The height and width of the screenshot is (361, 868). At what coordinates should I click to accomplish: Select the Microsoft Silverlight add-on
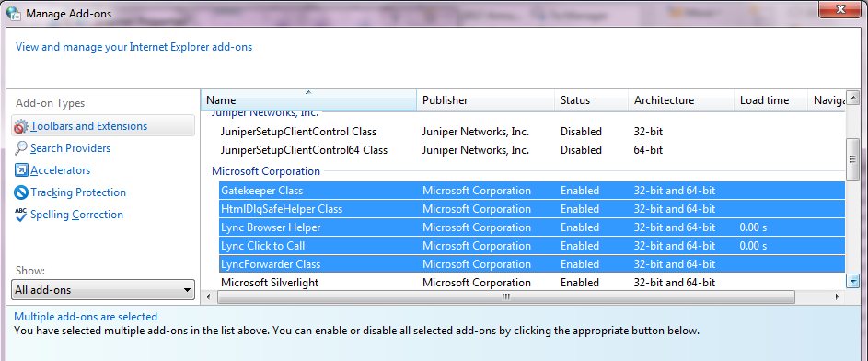(x=531, y=283)
